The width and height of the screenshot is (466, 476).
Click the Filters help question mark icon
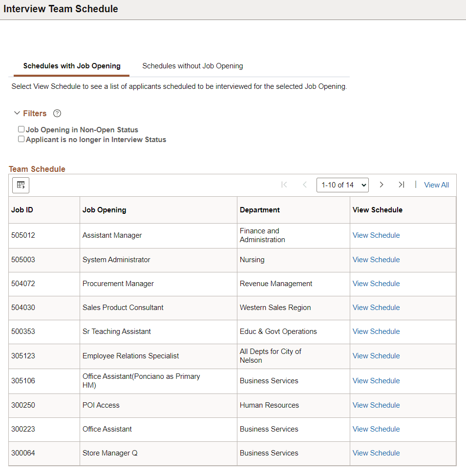[x=57, y=113]
